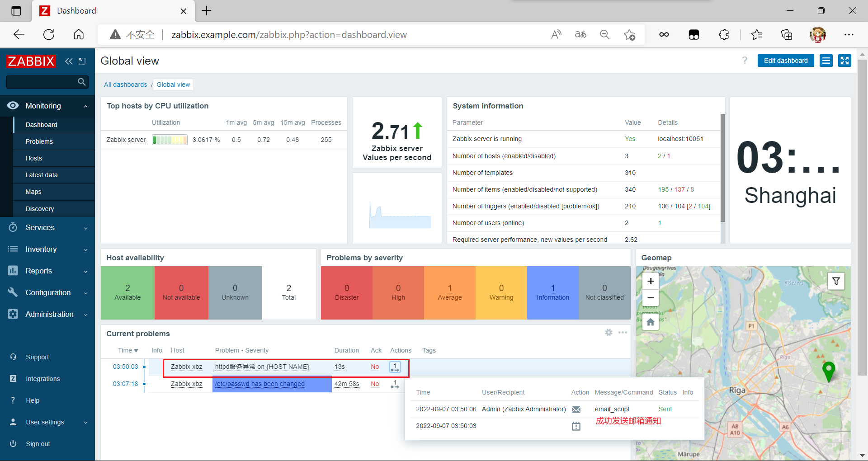Open dashboard help question mark icon

coord(745,61)
